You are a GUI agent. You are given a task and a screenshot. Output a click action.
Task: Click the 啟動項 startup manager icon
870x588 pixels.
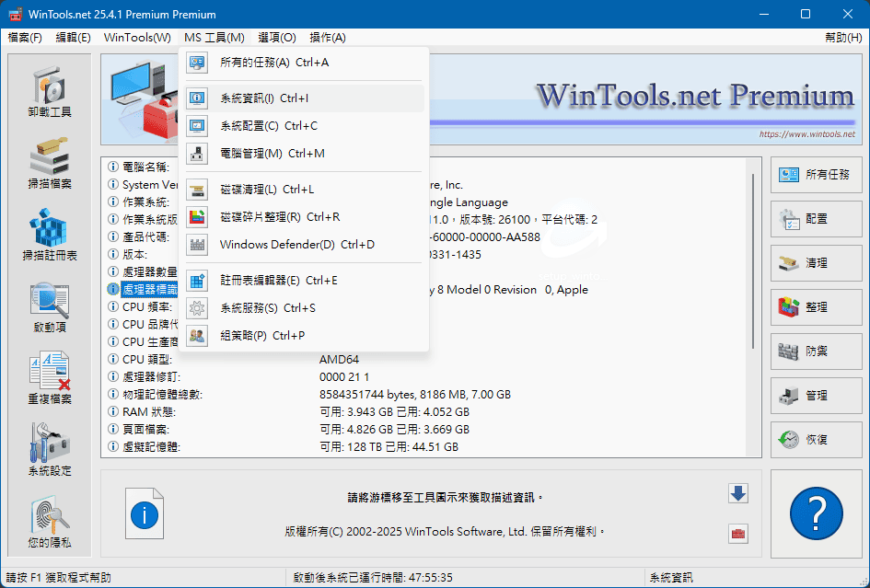coord(49,307)
